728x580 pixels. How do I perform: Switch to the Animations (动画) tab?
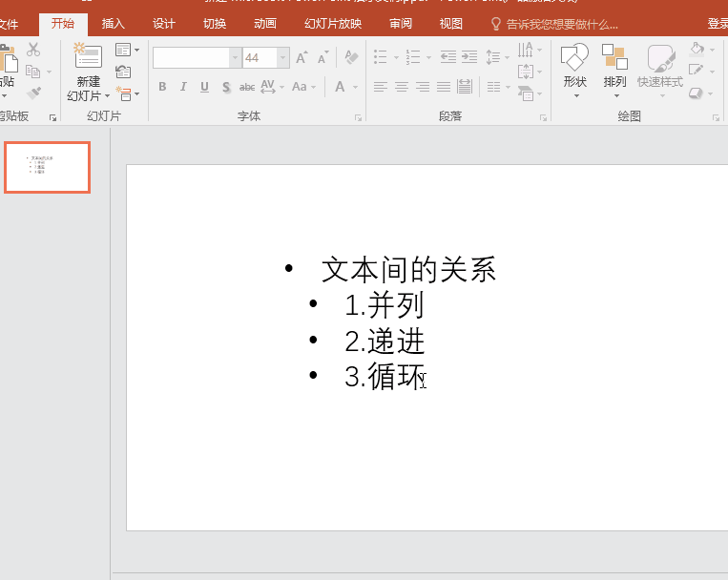(265, 23)
